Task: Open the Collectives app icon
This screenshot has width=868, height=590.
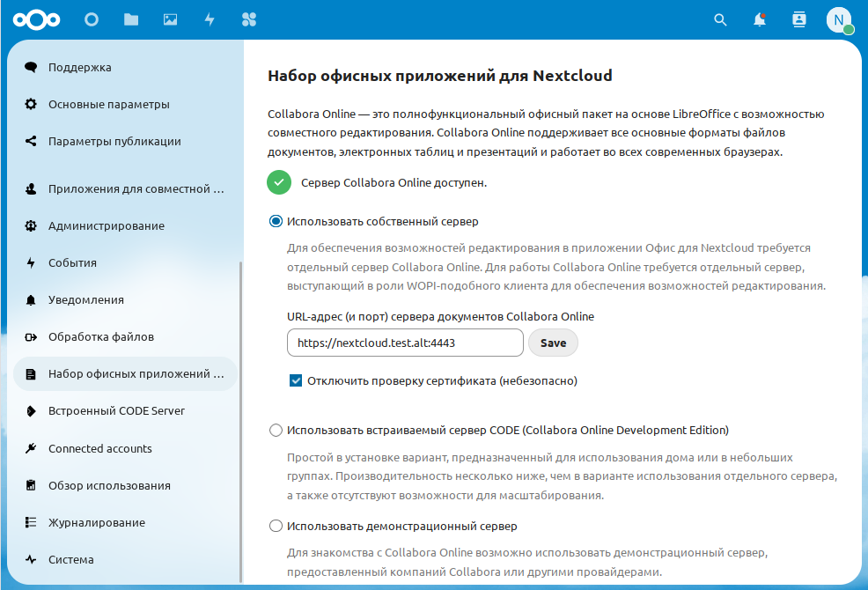Action: [249, 20]
